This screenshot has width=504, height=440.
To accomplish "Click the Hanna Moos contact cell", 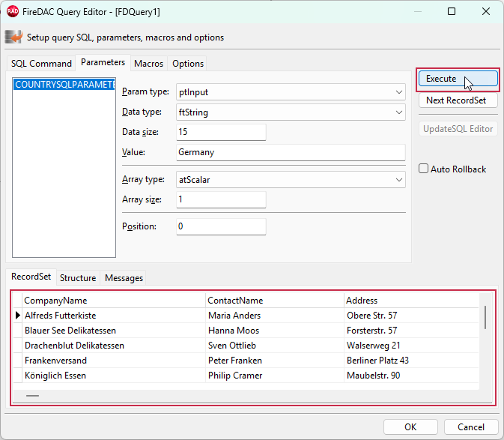I will [275, 331].
